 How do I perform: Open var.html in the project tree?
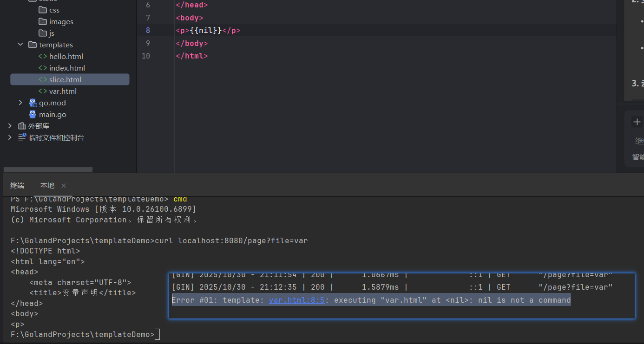pos(63,91)
